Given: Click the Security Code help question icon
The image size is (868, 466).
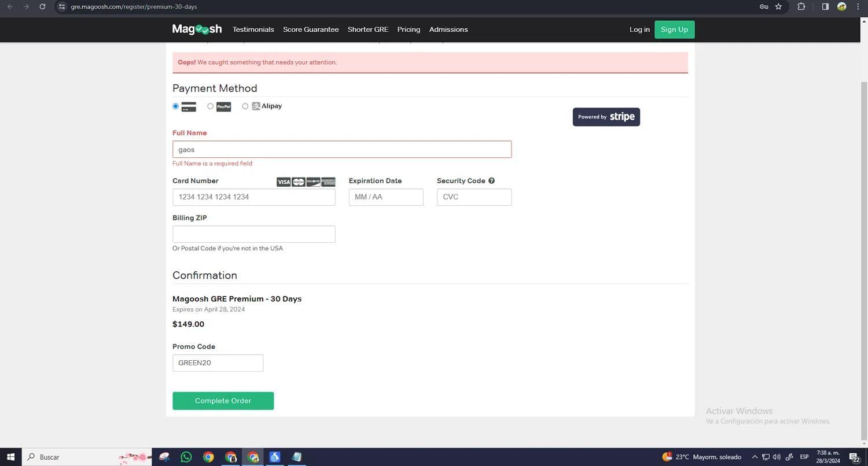Looking at the screenshot, I should 491,181.
